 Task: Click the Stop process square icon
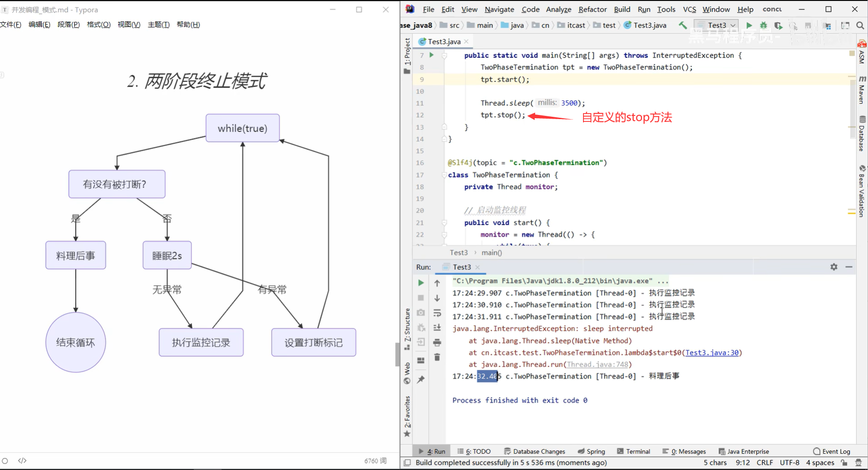[421, 298]
